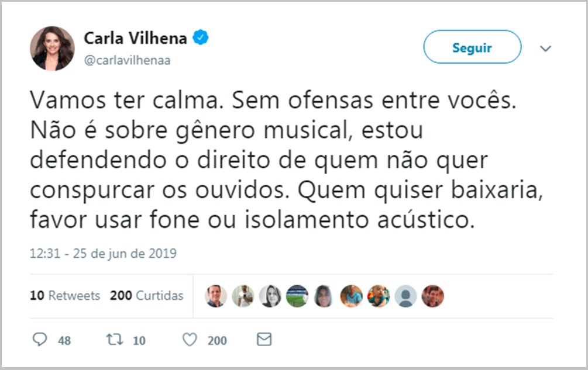This screenshot has width=588, height=370.
Task: Open Carla Vilhena's profile name
Action: pos(135,37)
